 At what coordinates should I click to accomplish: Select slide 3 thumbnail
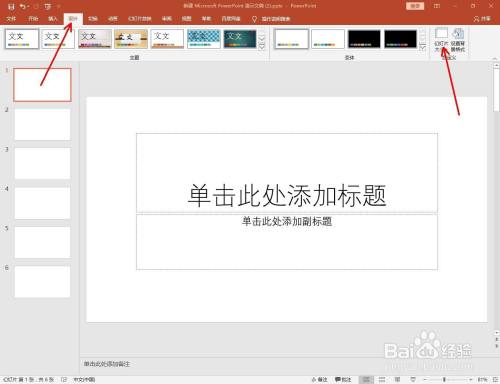tap(42, 164)
